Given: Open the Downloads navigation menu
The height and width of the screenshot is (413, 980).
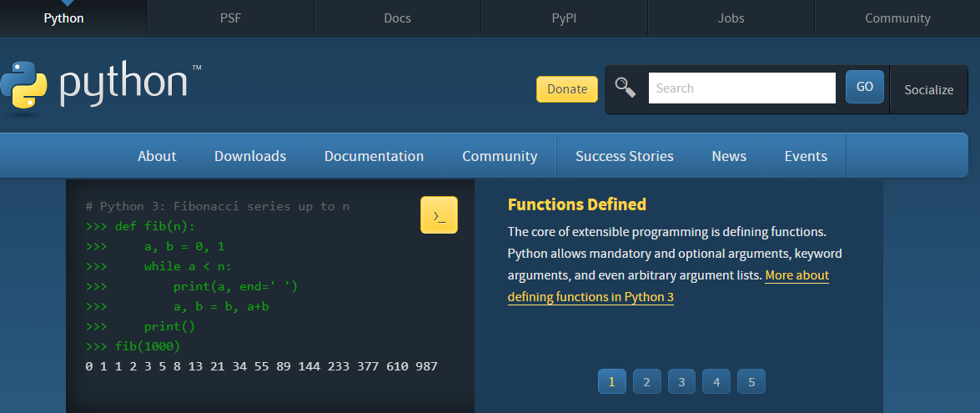Looking at the screenshot, I should point(249,156).
